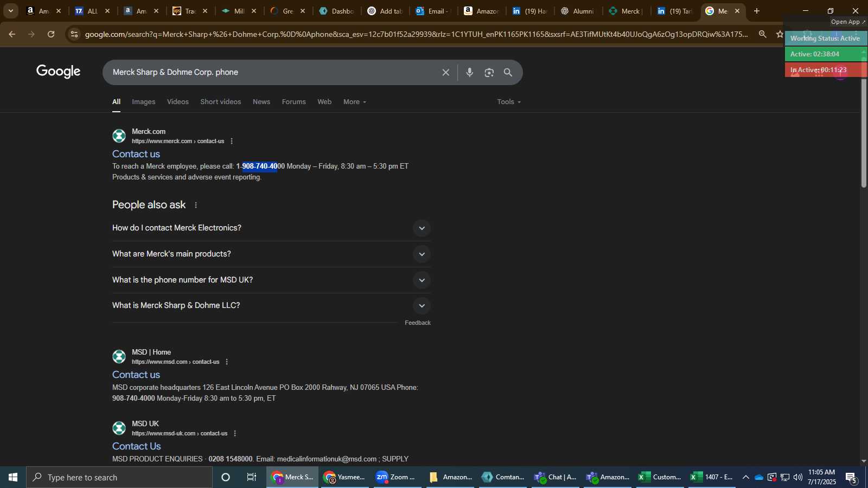Switch to Short videos tab
The image size is (868, 488).
(221, 102)
